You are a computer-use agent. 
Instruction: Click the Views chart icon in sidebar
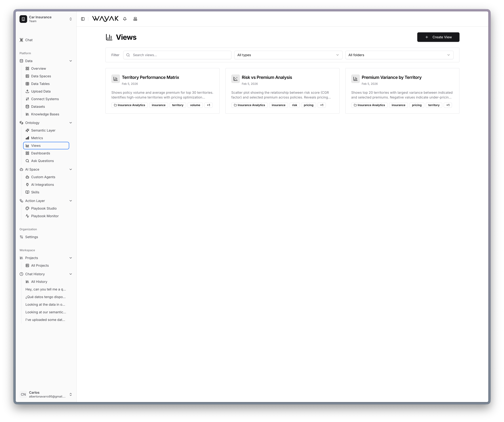[27, 146]
